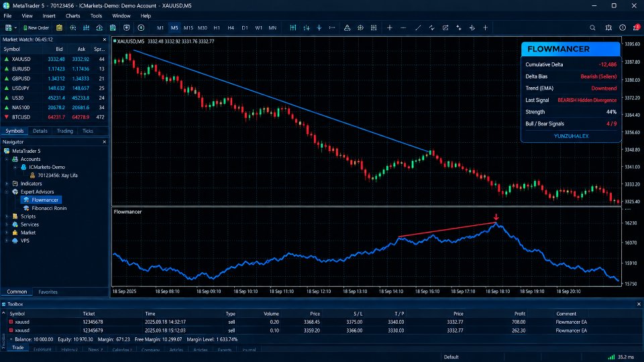Zoom in chart with plus icon
Screen dimensions: 644x362
tap(389, 28)
